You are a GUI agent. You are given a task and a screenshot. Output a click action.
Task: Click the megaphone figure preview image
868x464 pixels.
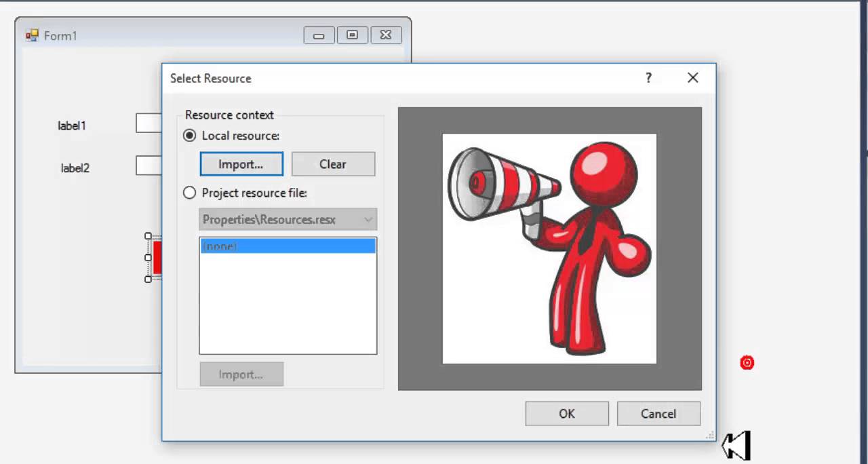click(549, 248)
